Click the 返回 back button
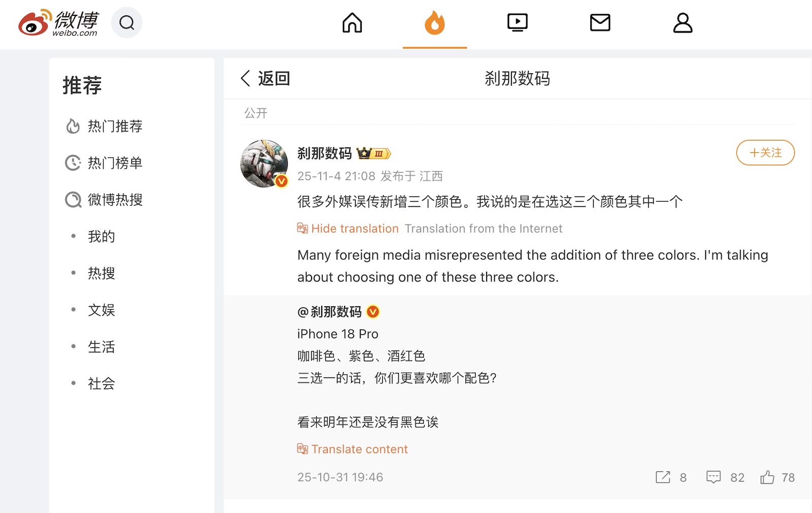This screenshot has width=812, height=513. [264, 79]
